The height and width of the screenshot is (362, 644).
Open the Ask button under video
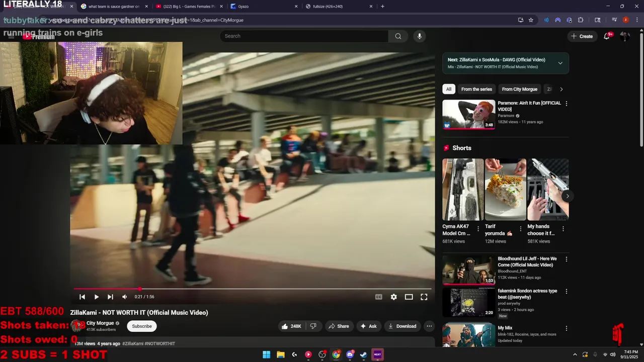click(x=368, y=326)
